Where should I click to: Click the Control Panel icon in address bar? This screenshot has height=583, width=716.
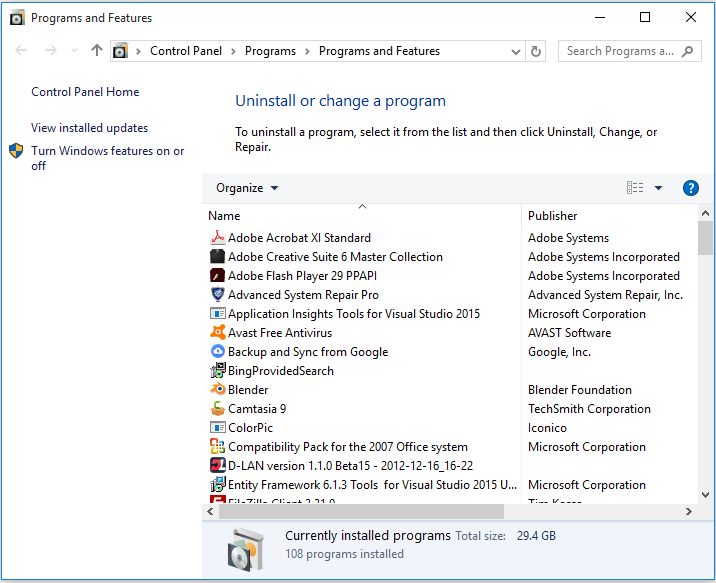coord(121,51)
